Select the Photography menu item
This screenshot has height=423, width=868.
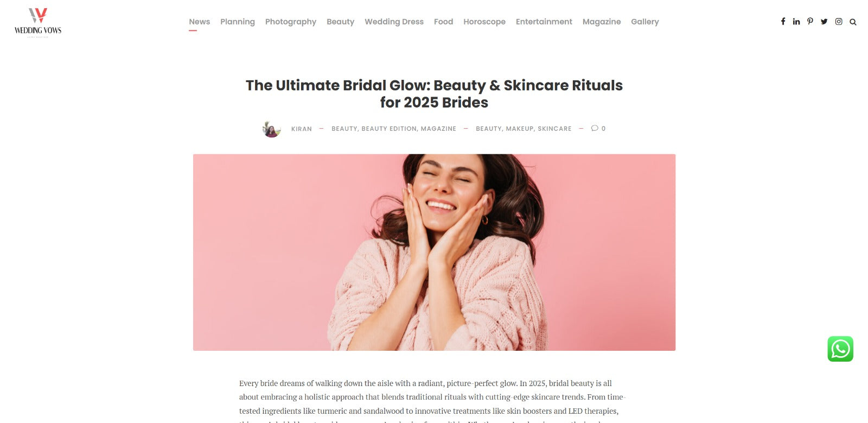pyautogui.click(x=291, y=22)
